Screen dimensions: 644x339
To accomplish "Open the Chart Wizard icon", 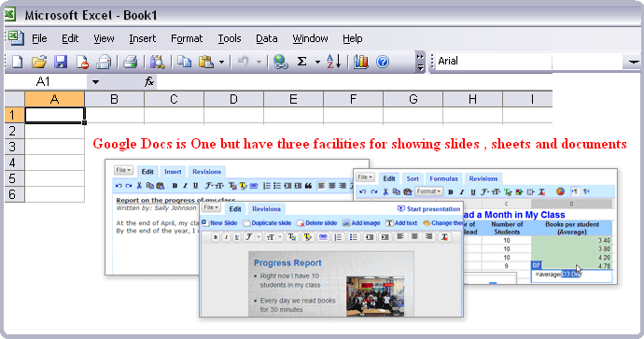I will click(x=360, y=62).
